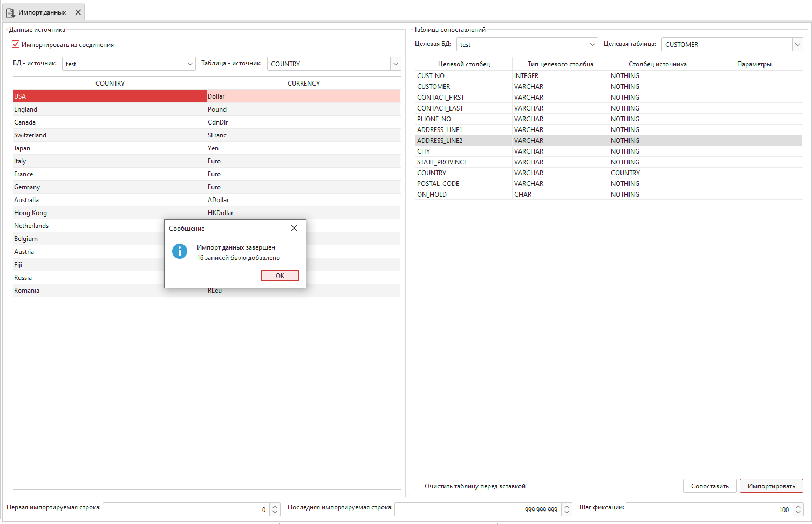Viewport: 812px width, 524px height.
Task: Click the CURRENCY column header
Action: point(303,83)
